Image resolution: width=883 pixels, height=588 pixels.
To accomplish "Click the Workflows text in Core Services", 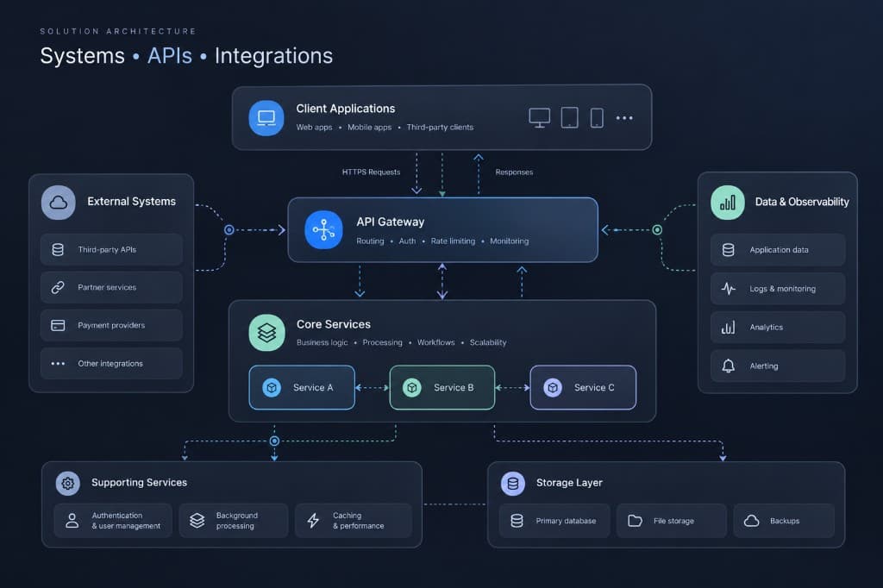I will click(x=435, y=342).
